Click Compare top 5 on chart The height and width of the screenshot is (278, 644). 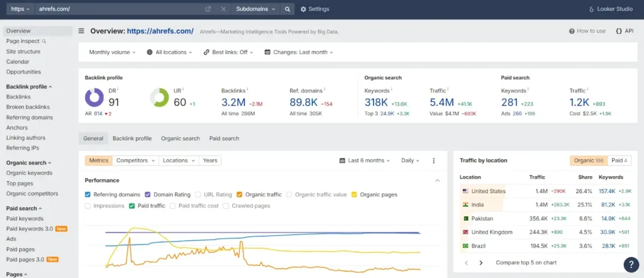pyautogui.click(x=526, y=262)
